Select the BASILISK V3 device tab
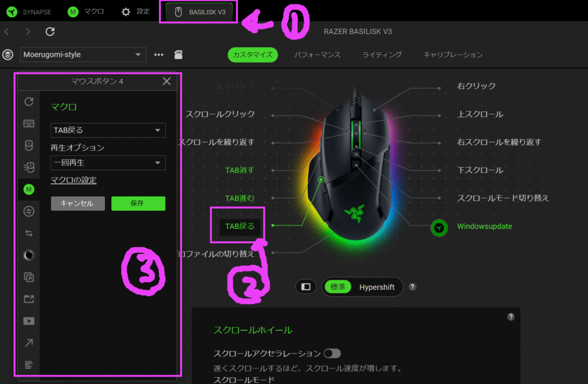The width and height of the screenshot is (588, 384). coord(200,13)
